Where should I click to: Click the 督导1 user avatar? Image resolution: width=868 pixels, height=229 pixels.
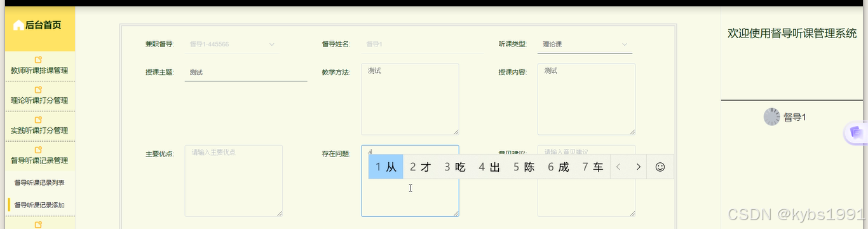coord(771,117)
